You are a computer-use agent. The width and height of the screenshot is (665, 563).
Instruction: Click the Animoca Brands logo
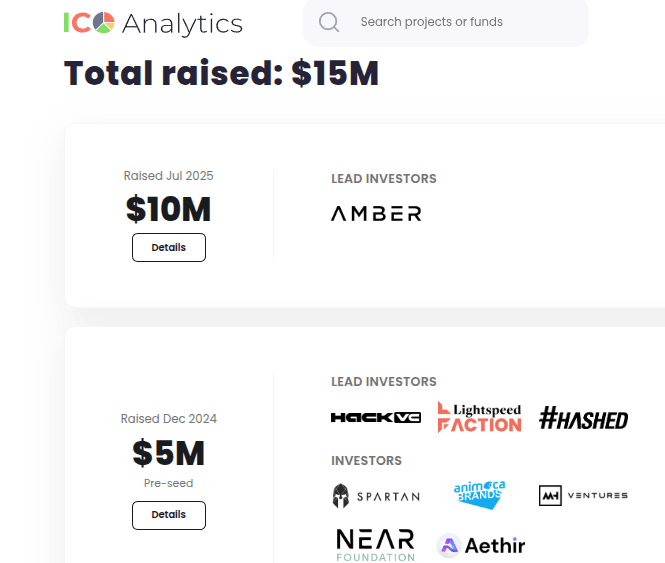tap(480, 495)
